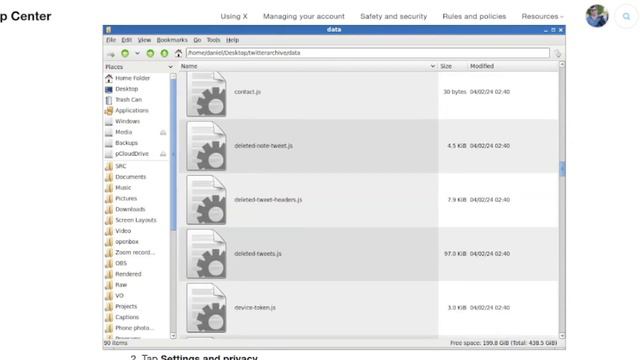Click the 97.0 KiB size cell
The image size is (640, 360).
point(455,254)
